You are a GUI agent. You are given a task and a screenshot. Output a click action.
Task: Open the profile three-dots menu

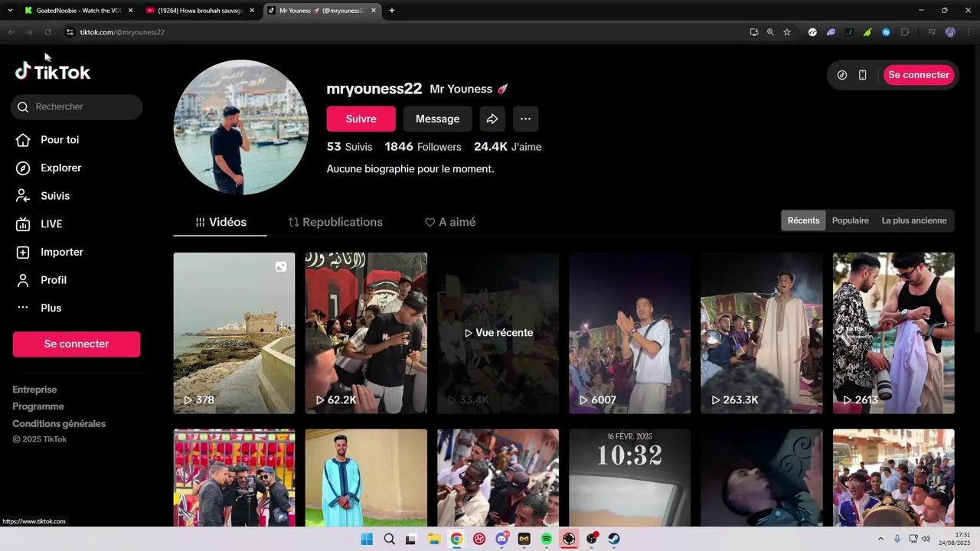tap(525, 119)
